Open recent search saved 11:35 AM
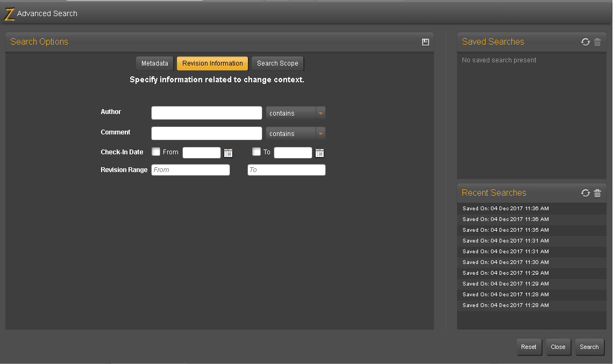Viewport: 613px width, 364px height. click(532, 230)
